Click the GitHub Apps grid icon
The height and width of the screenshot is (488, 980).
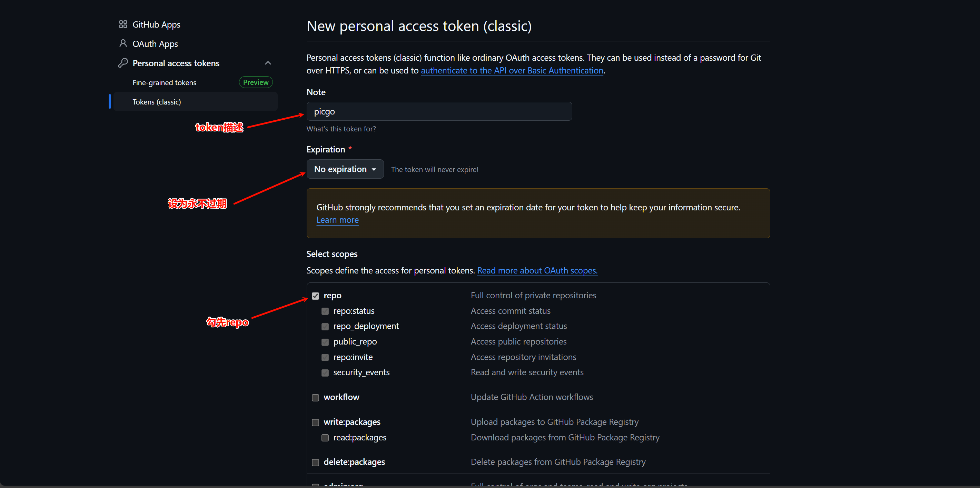click(123, 25)
